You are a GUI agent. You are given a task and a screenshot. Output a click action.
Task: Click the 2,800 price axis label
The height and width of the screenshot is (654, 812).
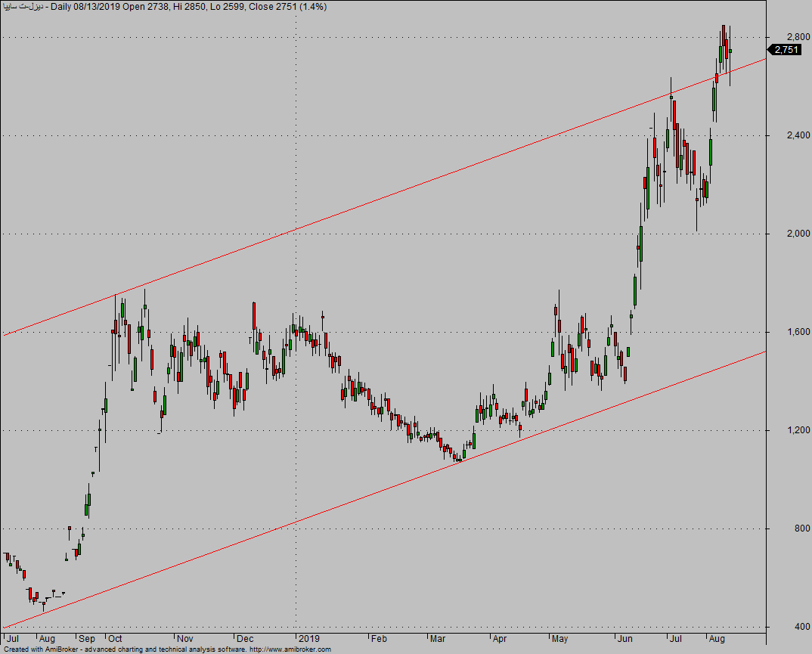point(798,37)
